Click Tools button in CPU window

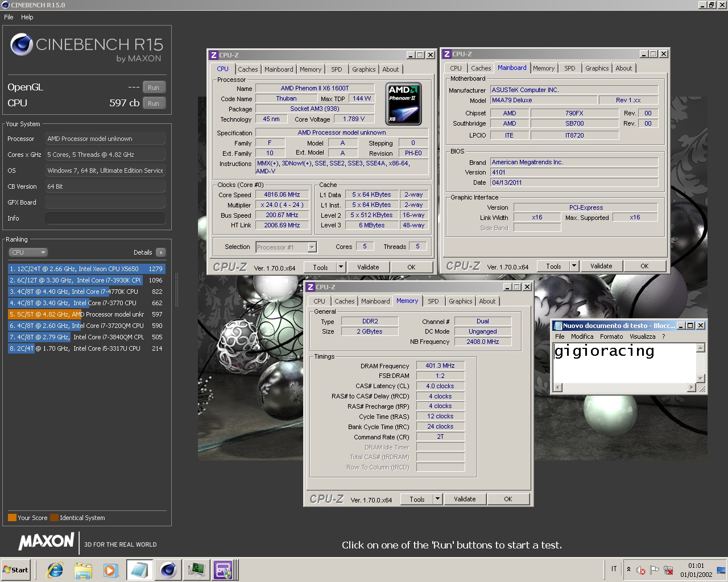coord(320,267)
